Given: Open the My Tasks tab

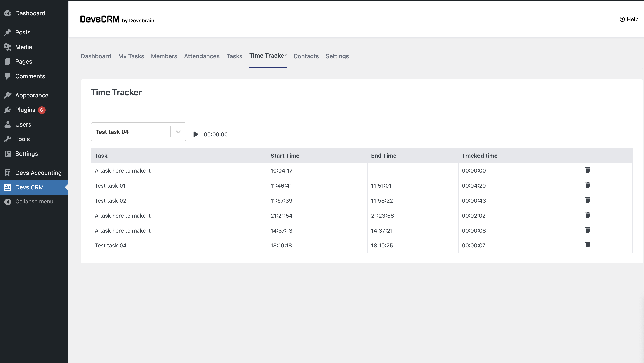Looking at the screenshot, I should click(131, 56).
